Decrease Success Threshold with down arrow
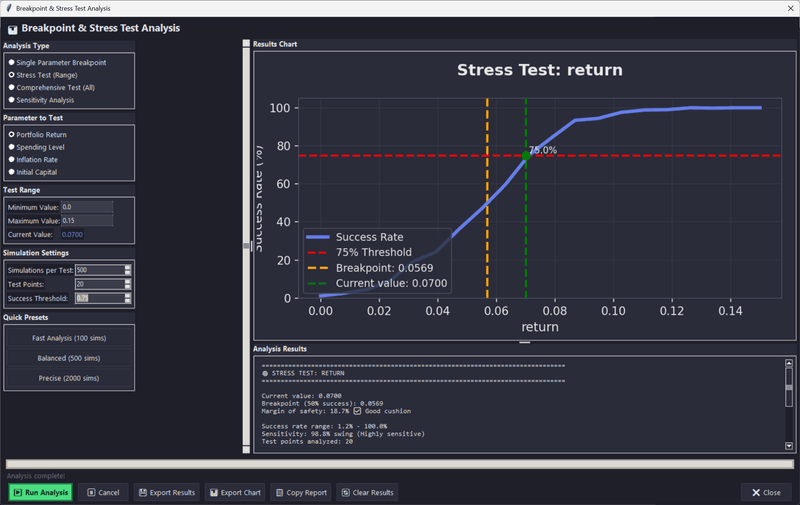The height and width of the screenshot is (505, 800). (x=128, y=301)
